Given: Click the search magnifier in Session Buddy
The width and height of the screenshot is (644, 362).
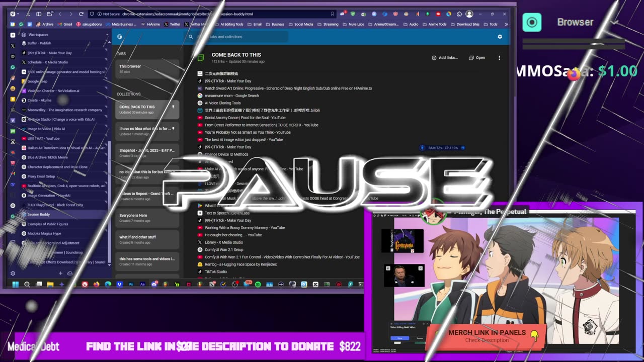Looking at the screenshot, I should coord(191,37).
